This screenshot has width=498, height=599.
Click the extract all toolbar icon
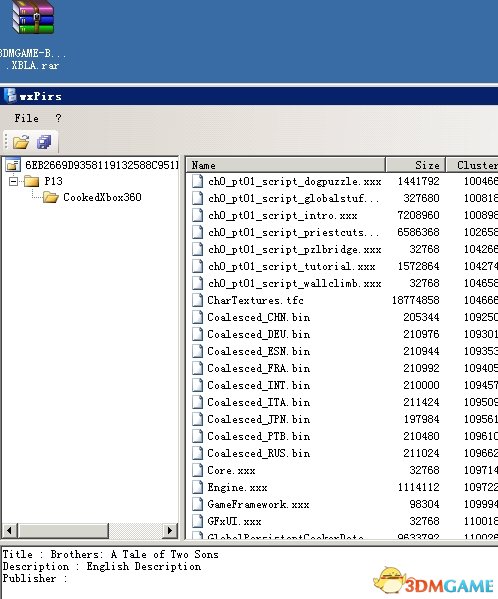tap(44, 142)
